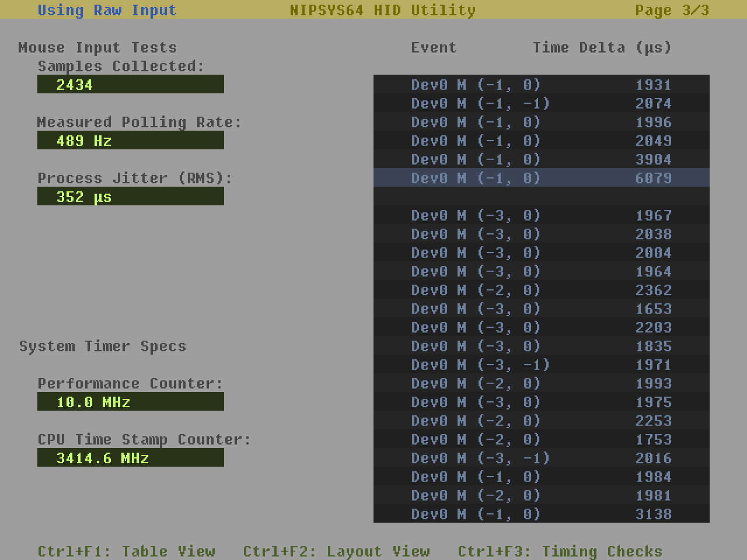The width and height of the screenshot is (747, 560).
Task: Select the Process Jitter value 352 µs
Action: tap(130, 197)
